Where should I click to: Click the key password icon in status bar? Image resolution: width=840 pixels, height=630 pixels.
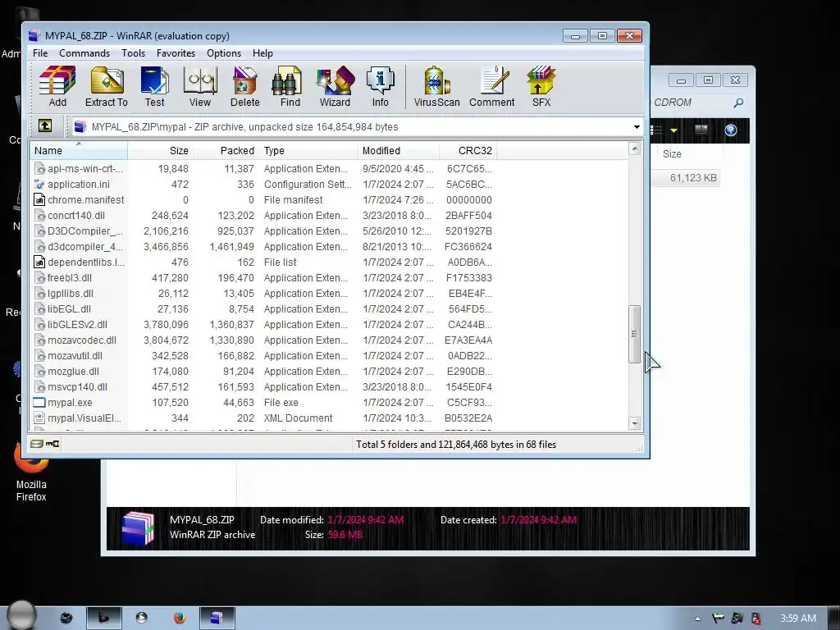[x=52, y=444]
